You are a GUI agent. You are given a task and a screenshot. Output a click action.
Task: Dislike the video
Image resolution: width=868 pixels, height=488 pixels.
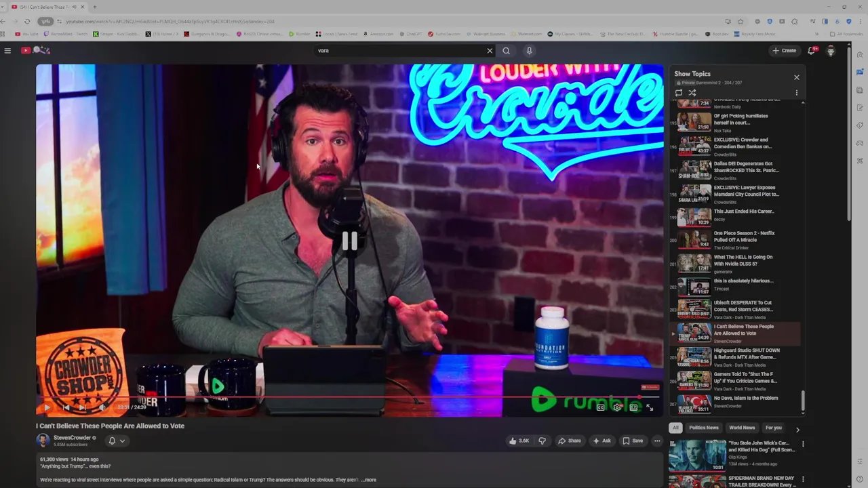[x=542, y=441]
